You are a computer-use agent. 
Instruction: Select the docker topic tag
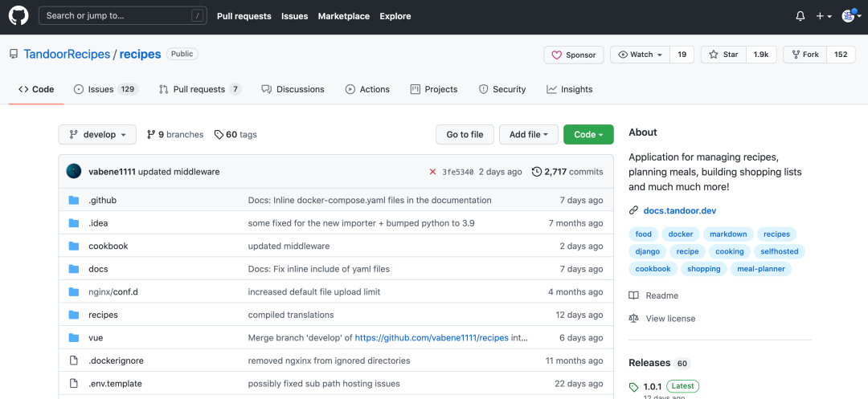click(681, 234)
